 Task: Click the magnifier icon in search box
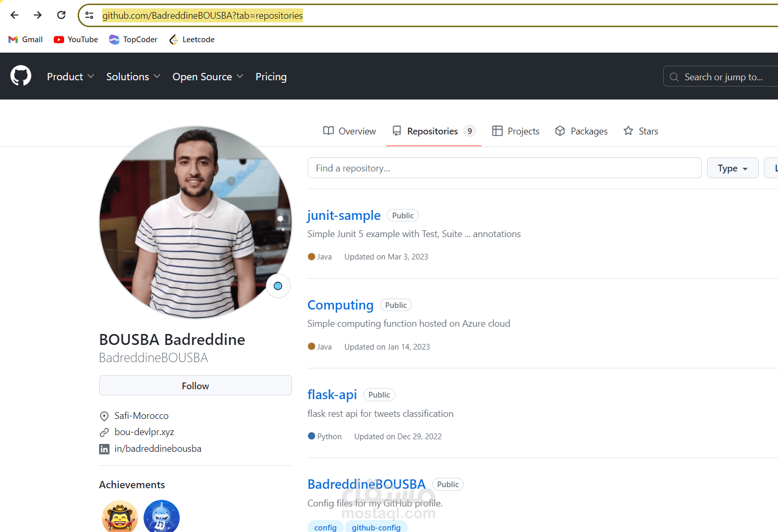pos(674,77)
